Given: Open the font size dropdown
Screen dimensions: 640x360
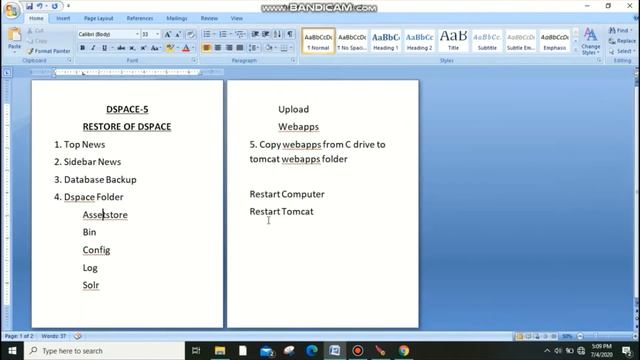Looking at the screenshot, I should [158, 34].
